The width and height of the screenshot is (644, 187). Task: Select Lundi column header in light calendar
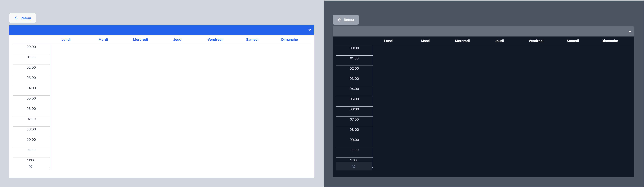click(66, 39)
